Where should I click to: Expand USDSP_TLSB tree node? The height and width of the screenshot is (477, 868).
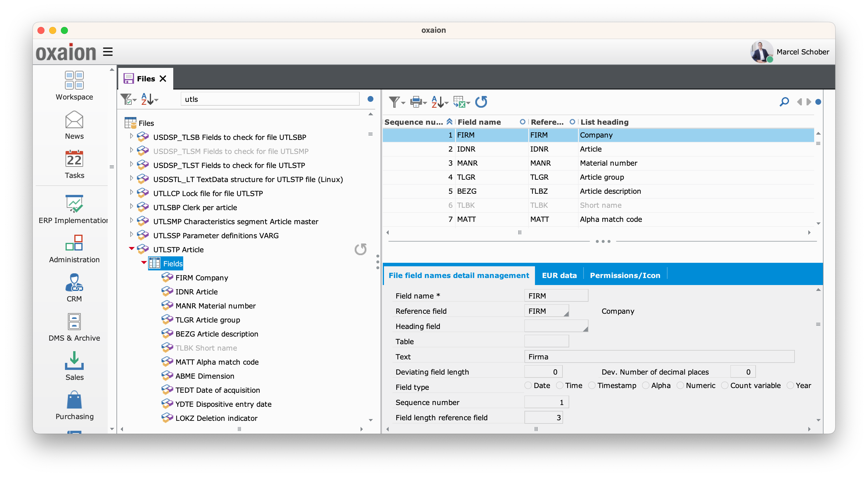pyautogui.click(x=131, y=136)
